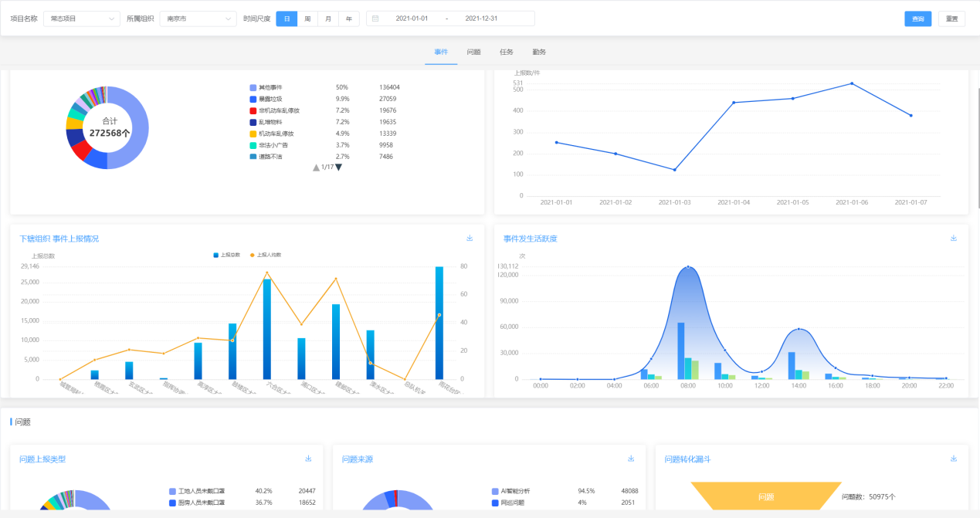
Task: Download the 下辖组织 事件上报情况 chart
Action: pos(470,238)
